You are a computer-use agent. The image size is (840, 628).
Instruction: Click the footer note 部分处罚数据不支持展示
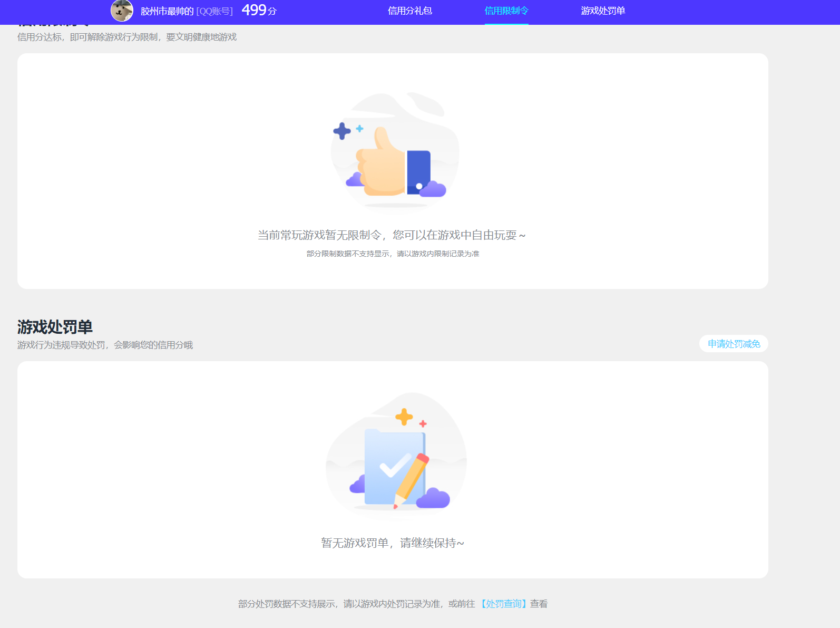point(286,604)
